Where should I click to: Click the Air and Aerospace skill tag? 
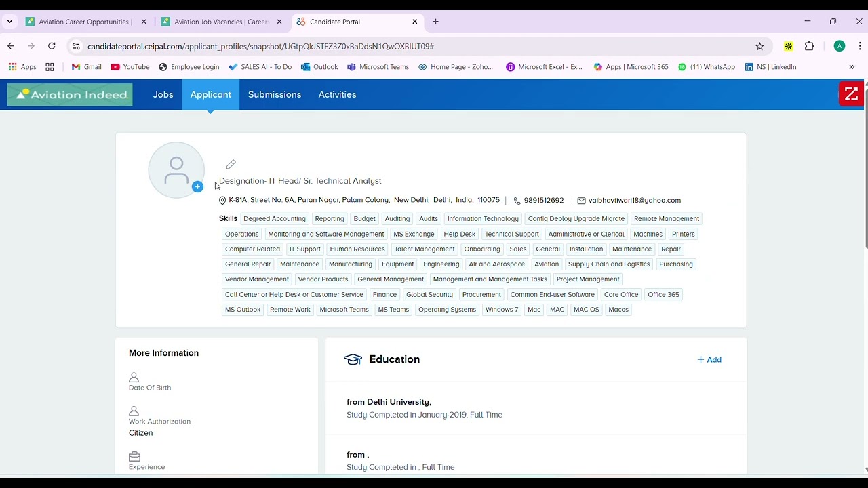497,264
